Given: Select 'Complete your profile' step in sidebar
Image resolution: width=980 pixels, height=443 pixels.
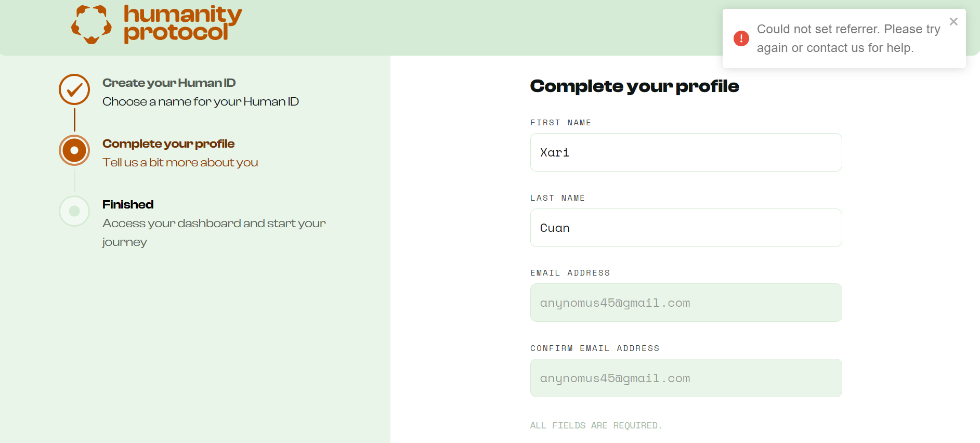Looking at the screenshot, I should pos(168,144).
